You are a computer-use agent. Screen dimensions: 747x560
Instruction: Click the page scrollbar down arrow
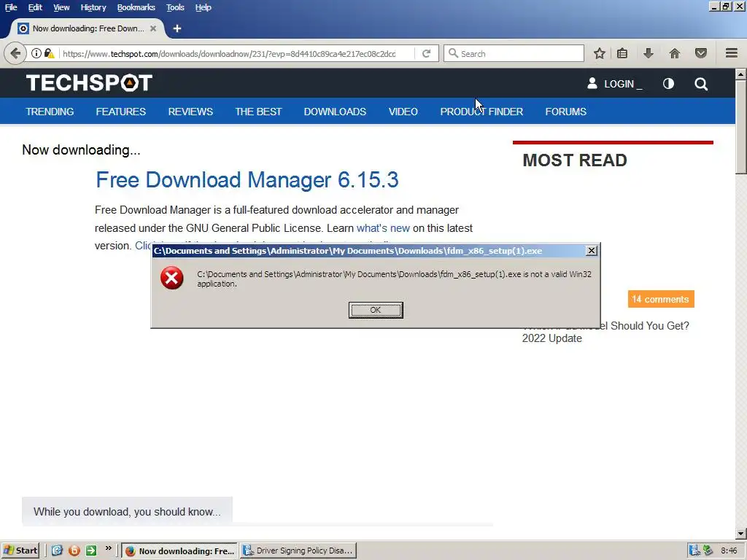click(x=741, y=533)
